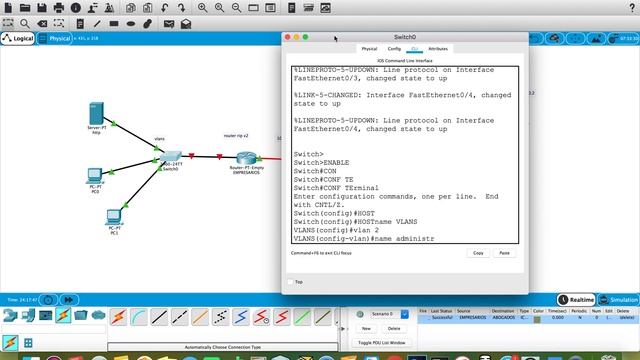Pick the automatic connection lightning cable
This screenshot has width=640, height=360.
[x=118, y=317]
